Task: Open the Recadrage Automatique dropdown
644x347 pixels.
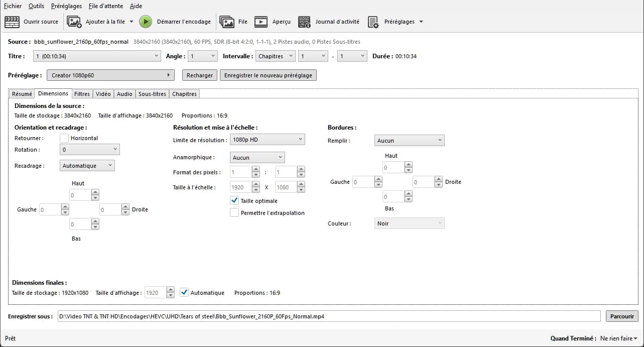Action: 87,165
